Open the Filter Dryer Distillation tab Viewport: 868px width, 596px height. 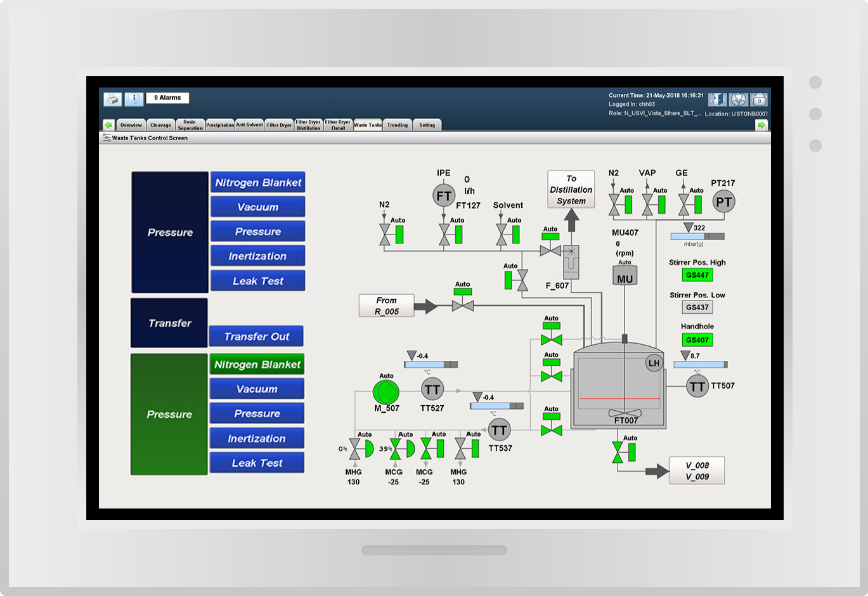(x=309, y=125)
